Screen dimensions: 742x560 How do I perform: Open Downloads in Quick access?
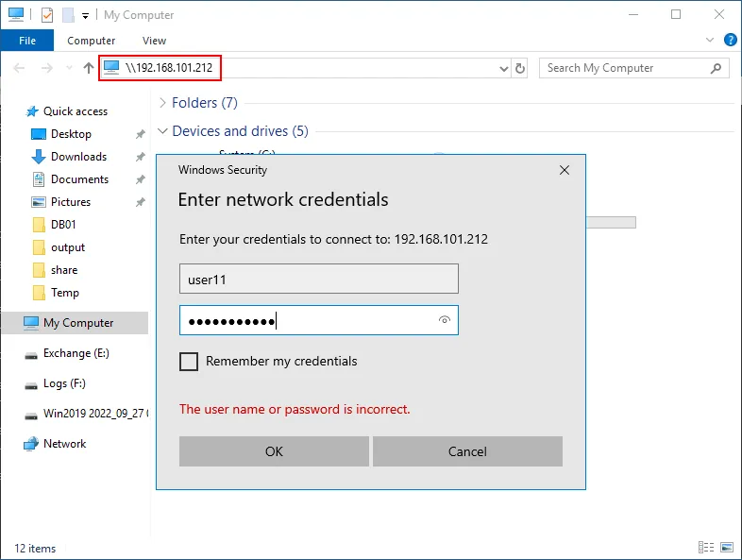(78, 157)
